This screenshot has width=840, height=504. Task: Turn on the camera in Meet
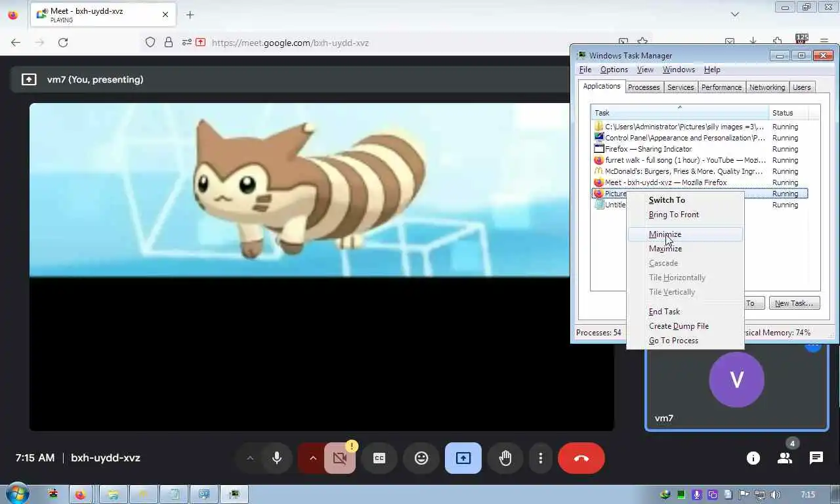click(339, 458)
